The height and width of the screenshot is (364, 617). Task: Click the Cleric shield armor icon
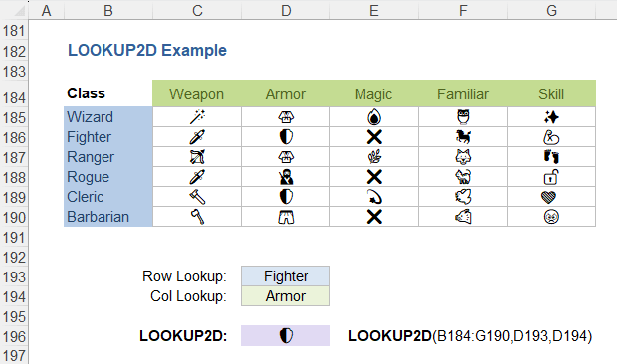[x=286, y=197]
